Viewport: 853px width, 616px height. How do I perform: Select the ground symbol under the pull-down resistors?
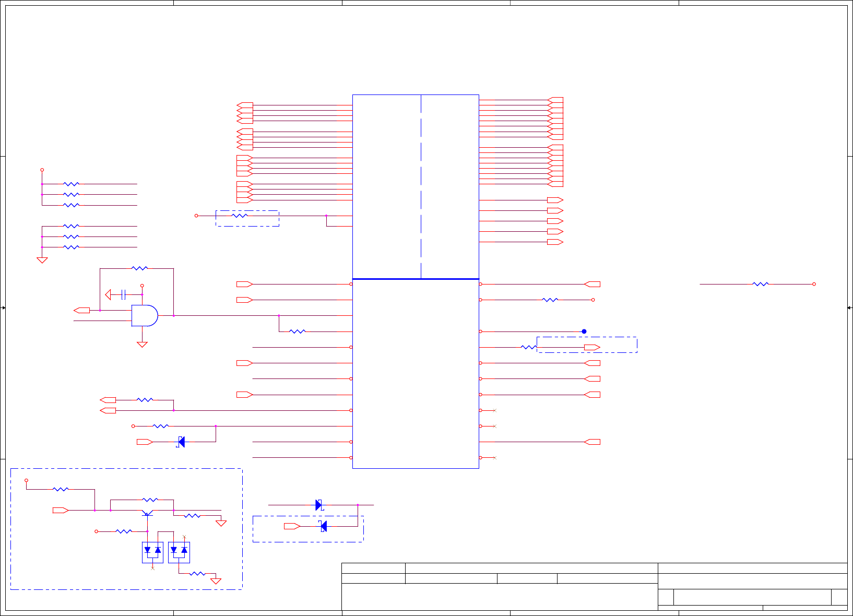pyautogui.click(x=42, y=260)
